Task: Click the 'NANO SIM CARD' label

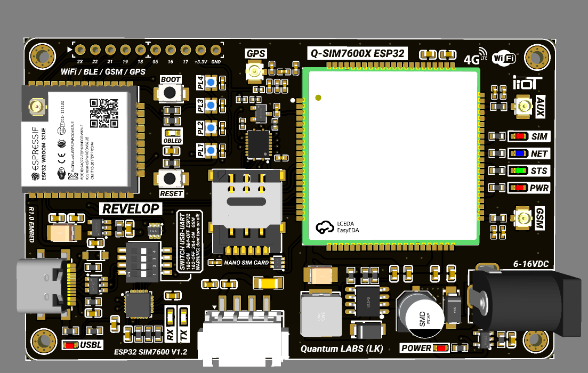Action: click(x=246, y=263)
